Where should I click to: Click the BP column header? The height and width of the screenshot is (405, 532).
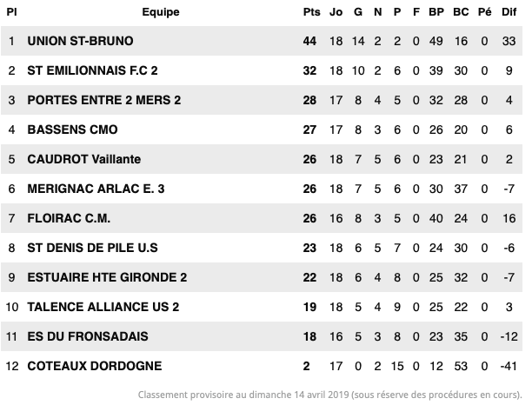pos(436,12)
